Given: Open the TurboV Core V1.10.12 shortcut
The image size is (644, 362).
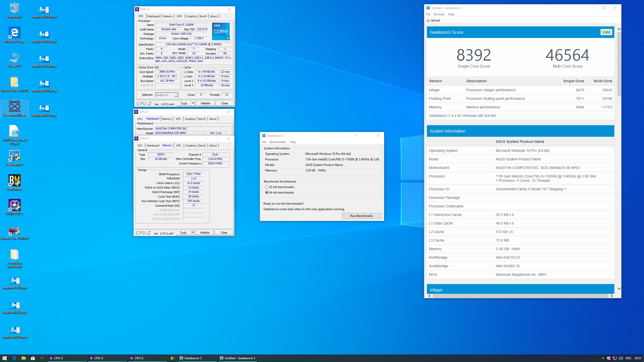Looking at the screenshot, I should [x=14, y=232].
